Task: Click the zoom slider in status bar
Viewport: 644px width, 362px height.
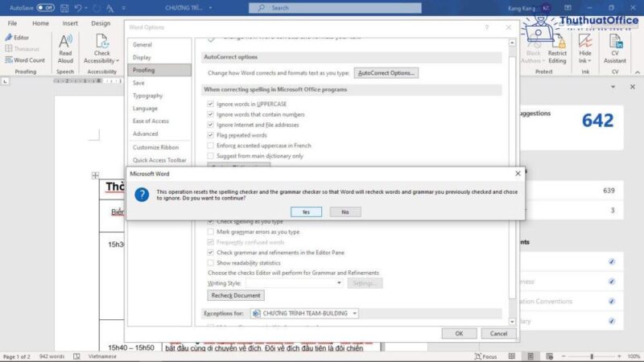Action: coord(592,356)
